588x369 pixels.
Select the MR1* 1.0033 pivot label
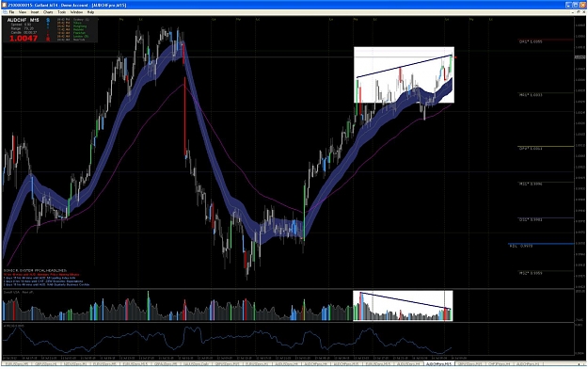(x=531, y=95)
